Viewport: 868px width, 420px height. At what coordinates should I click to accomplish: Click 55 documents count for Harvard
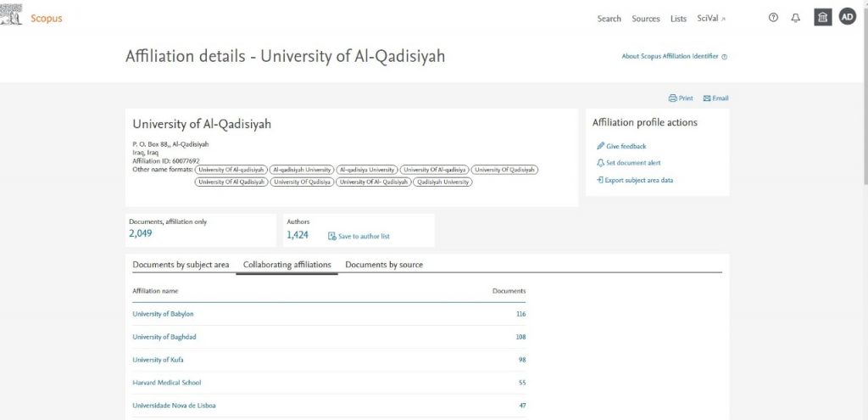coord(522,383)
